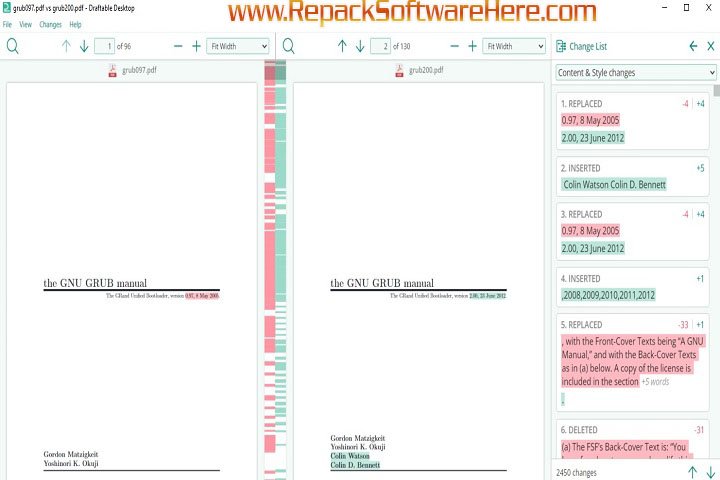Go to next page in grub097 pane
The image size is (720, 480).
[84, 46]
